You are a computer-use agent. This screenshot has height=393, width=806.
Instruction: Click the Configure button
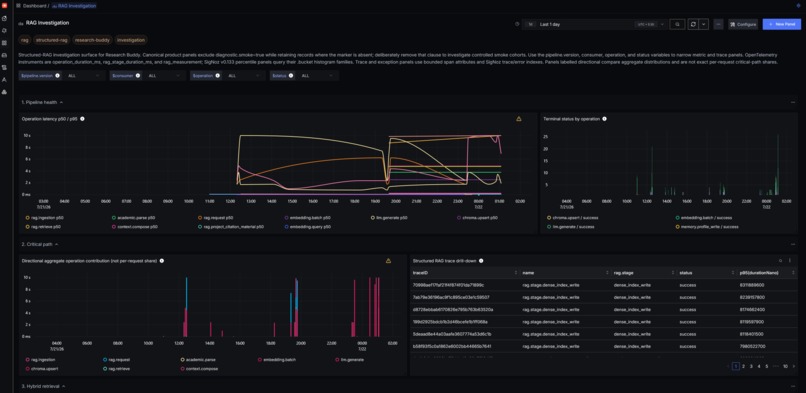coord(743,24)
